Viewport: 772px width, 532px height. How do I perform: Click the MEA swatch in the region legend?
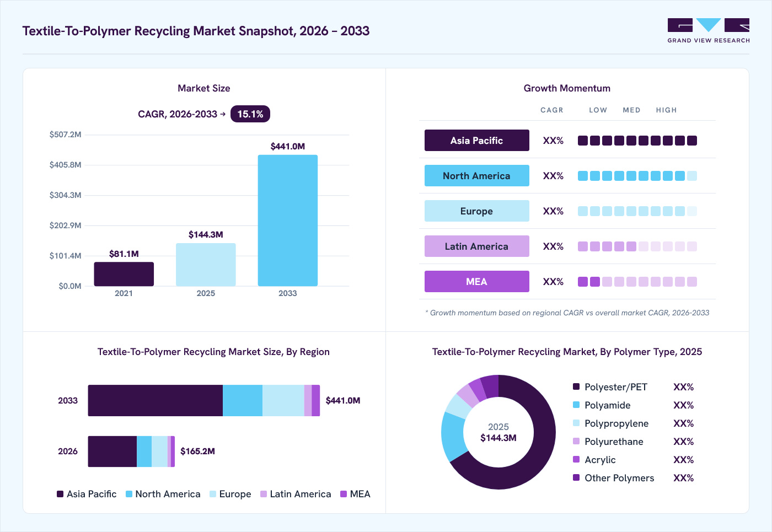[x=344, y=494]
